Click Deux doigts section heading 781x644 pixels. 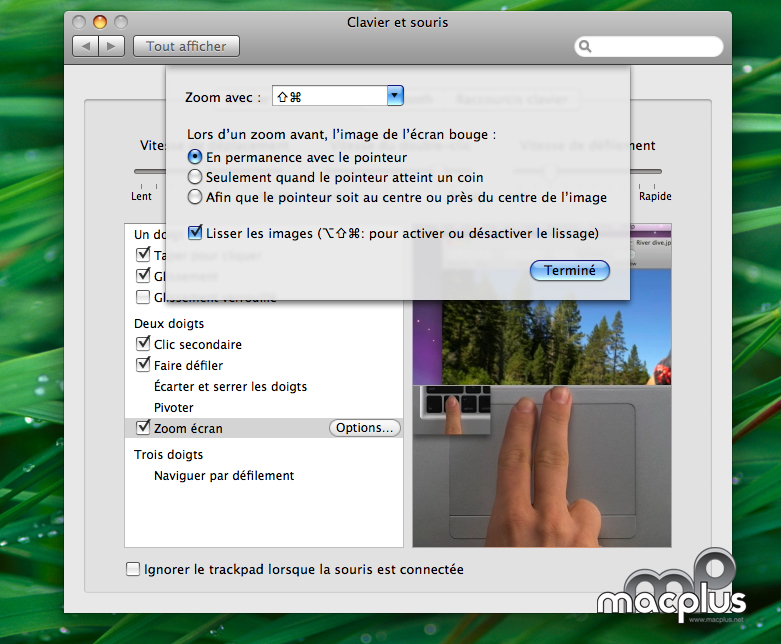169,324
